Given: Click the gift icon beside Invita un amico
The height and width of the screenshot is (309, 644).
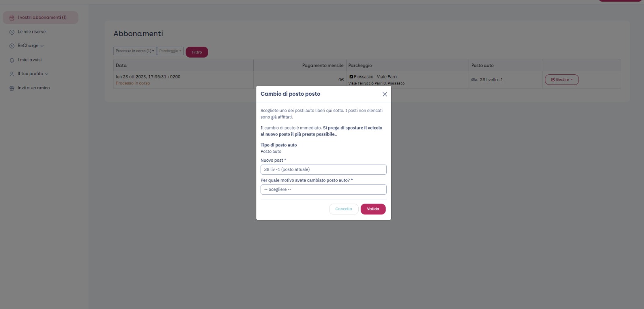Looking at the screenshot, I should [12, 88].
